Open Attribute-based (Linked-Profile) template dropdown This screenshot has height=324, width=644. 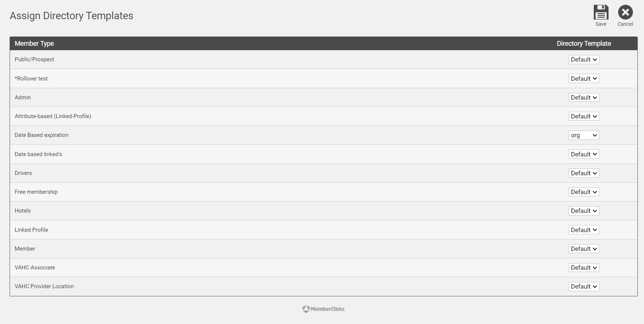click(x=583, y=116)
